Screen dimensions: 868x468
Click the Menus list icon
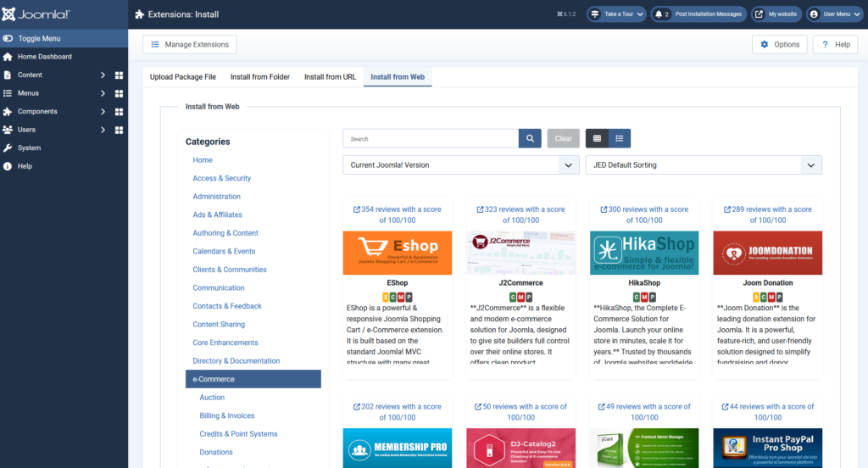7,93
